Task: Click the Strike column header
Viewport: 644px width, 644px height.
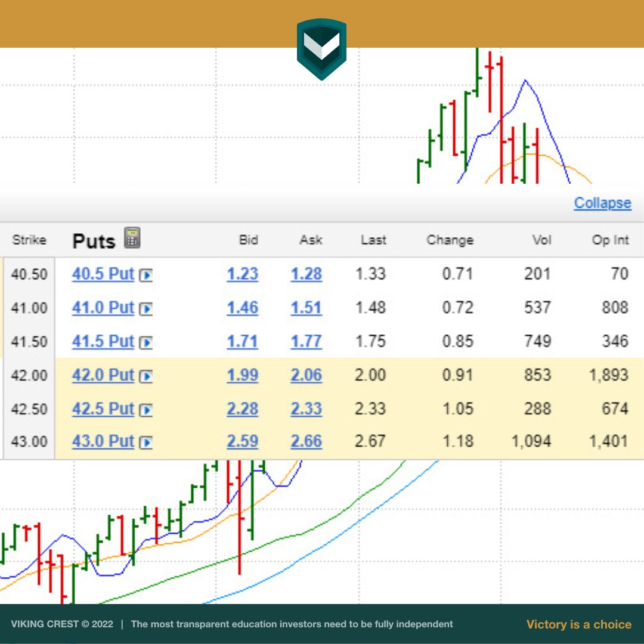Action: pyautogui.click(x=29, y=240)
